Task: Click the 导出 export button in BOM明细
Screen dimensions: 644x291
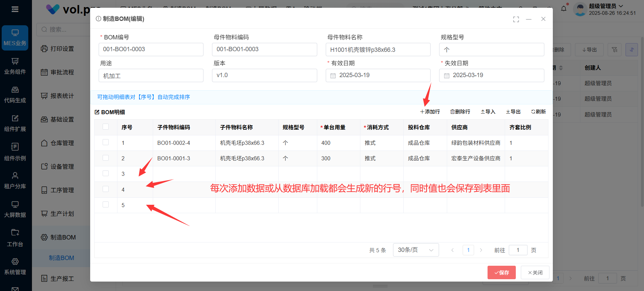Action: [x=513, y=112]
